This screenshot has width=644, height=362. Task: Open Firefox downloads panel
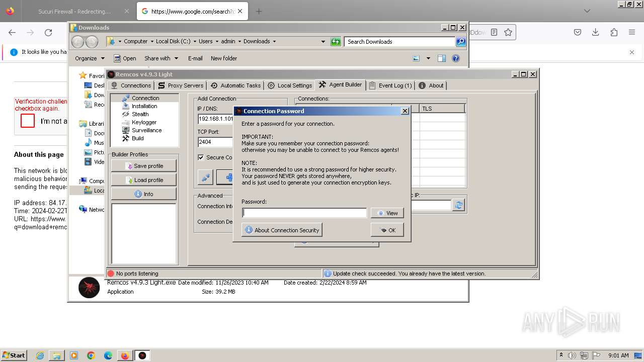[x=596, y=33]
